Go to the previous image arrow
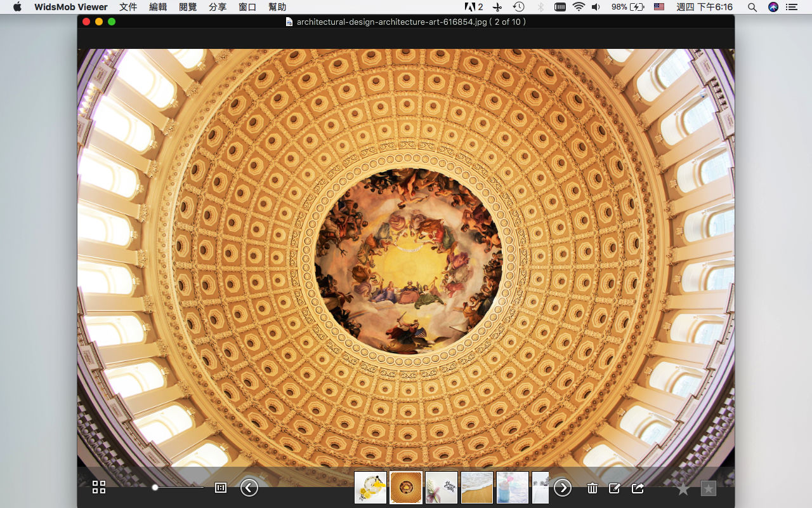The image size is (812, 508). [249, 488]
